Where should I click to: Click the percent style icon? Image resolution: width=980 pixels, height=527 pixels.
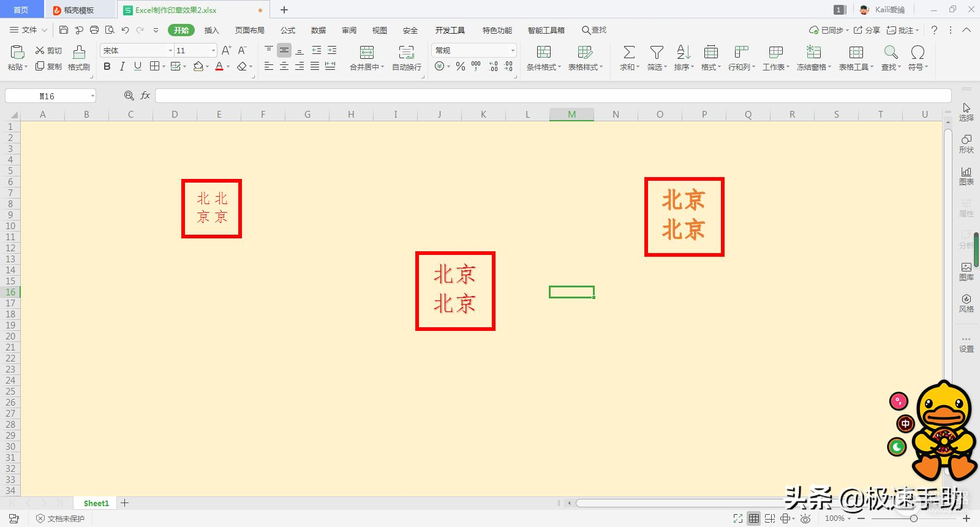(x=461, y=66)
